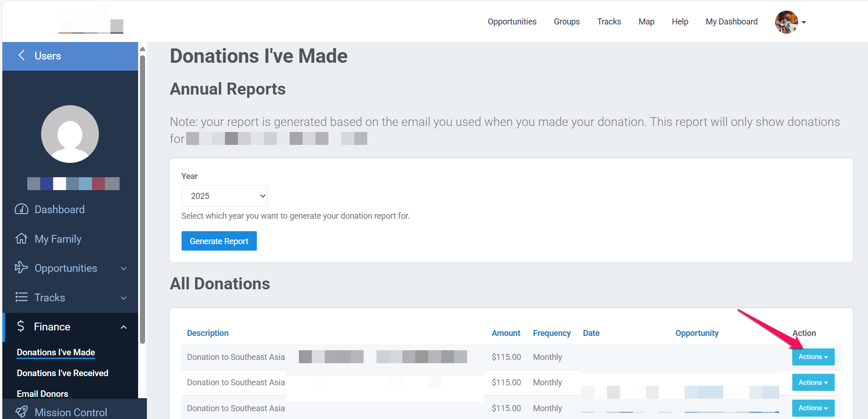Screen dimensions: 868x419
Task: Sort donations by Date column
Action: tap(591, 333)
